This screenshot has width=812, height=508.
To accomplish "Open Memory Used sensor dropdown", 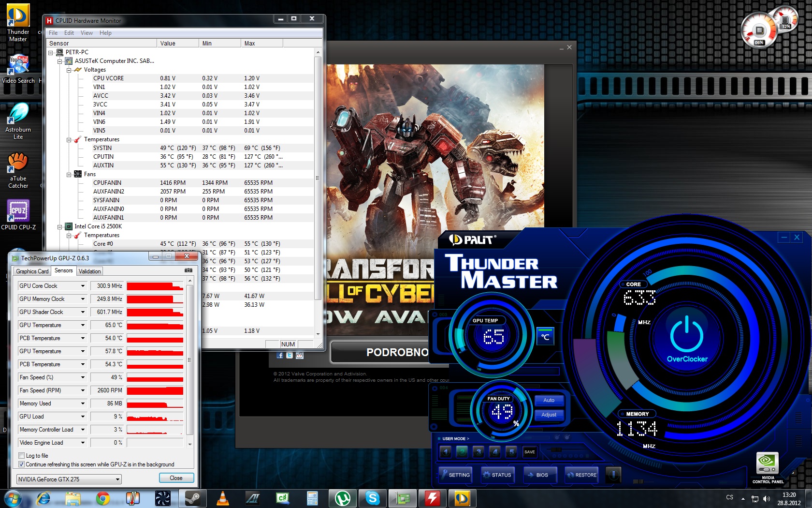I will click(x=83, y=403).
